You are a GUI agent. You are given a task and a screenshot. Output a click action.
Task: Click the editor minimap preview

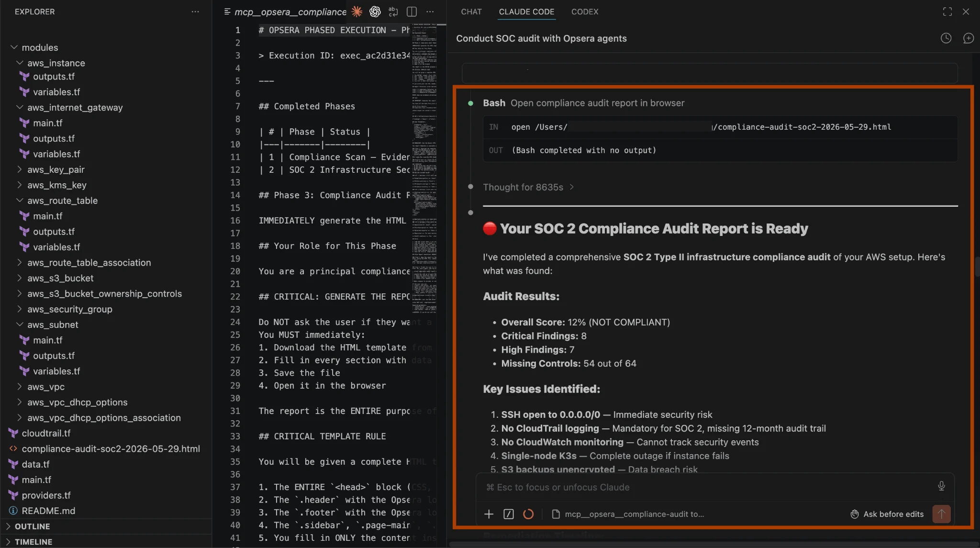click(424, 168)
